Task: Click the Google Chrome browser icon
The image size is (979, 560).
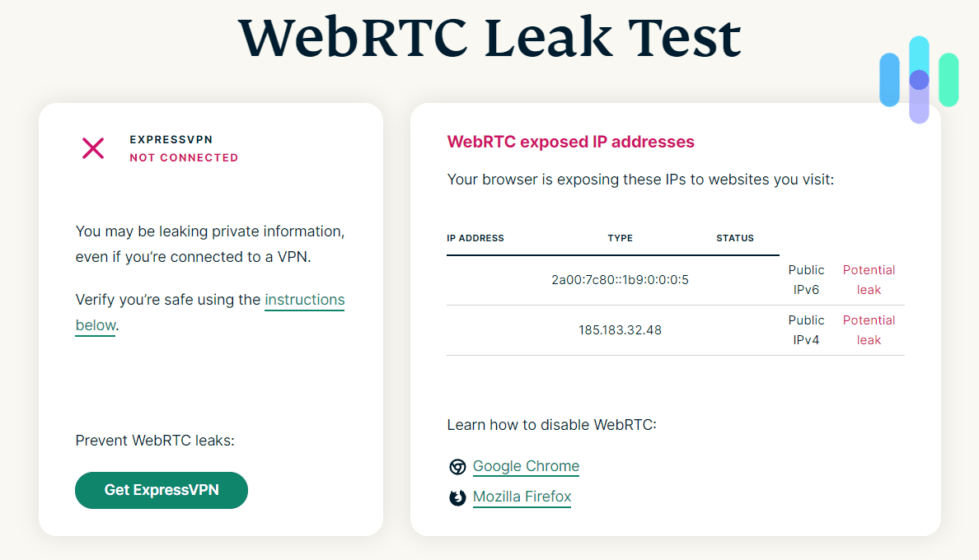Action: pyautogui.click(x=457, y=467)
